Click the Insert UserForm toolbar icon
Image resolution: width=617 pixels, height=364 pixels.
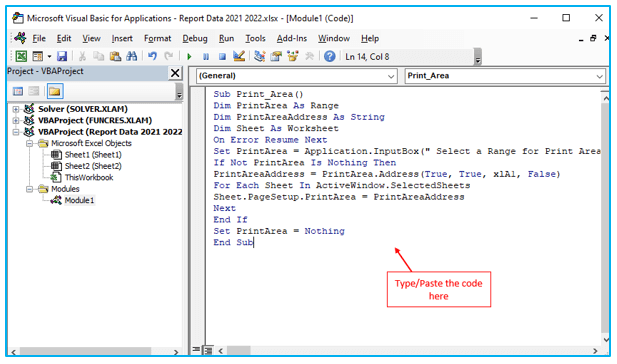click(x=38, y=57)
